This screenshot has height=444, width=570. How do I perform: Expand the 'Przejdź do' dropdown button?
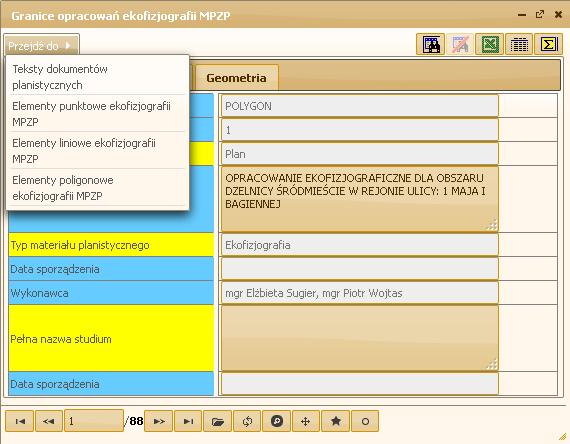(41, 46)
